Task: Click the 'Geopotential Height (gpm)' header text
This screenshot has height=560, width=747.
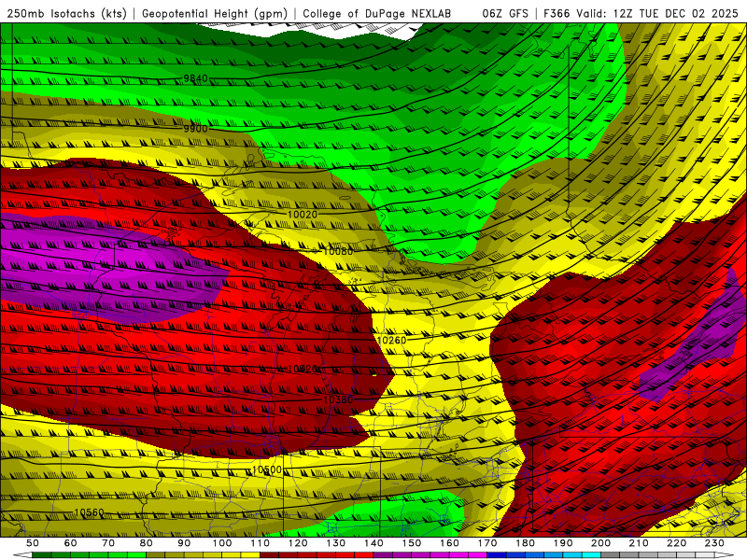Action: (215, 14)
